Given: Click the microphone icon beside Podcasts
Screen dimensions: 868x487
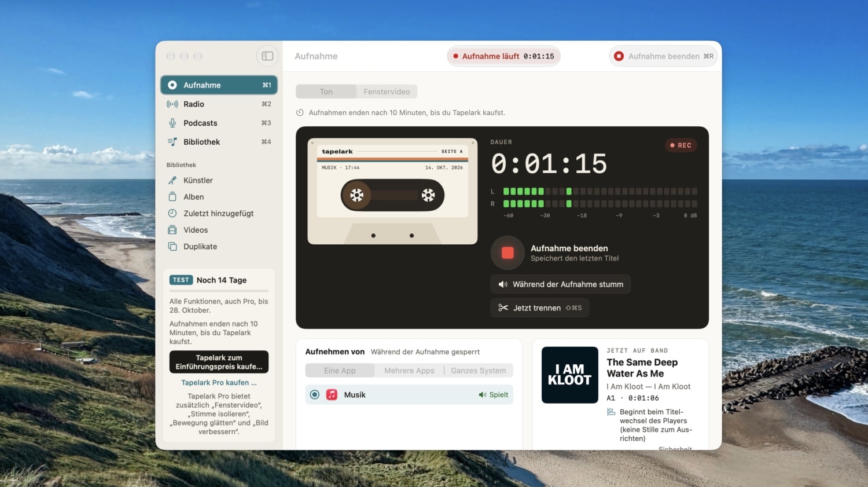Looking at the screenshot, I should pos(172,123).
